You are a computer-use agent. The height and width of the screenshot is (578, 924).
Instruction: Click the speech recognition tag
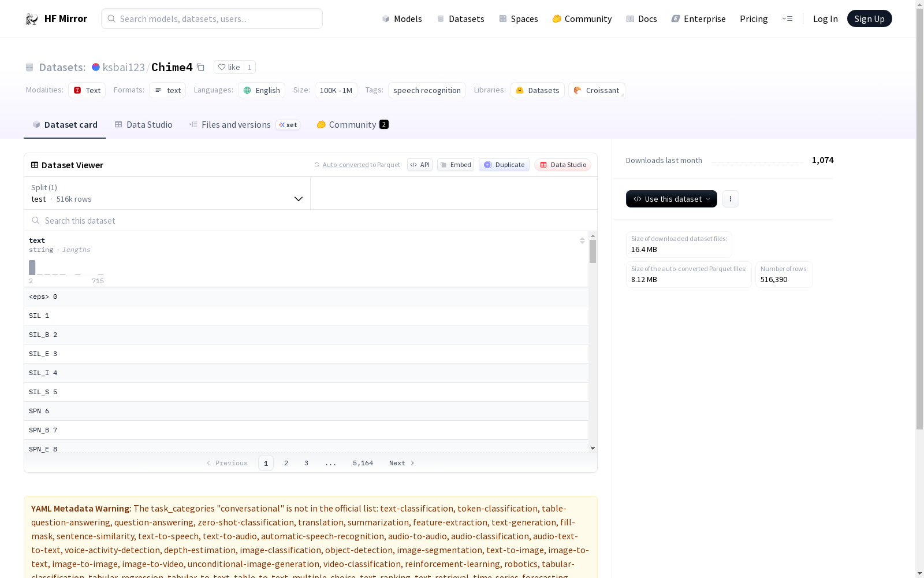(427, 90)
